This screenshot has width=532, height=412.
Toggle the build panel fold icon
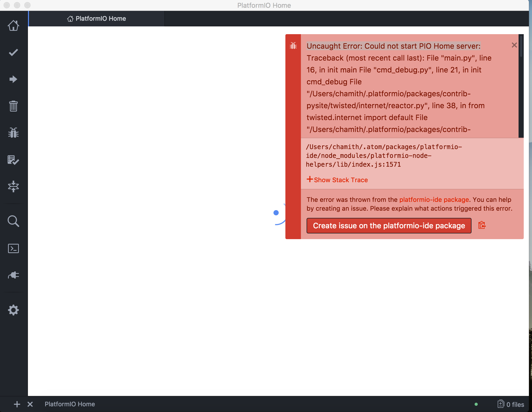[13, 187]
